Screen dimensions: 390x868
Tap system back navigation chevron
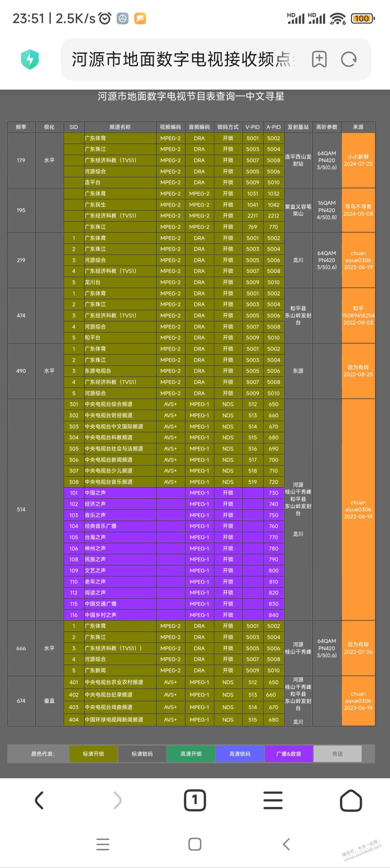pyautogui.click(x=286, y=844)
